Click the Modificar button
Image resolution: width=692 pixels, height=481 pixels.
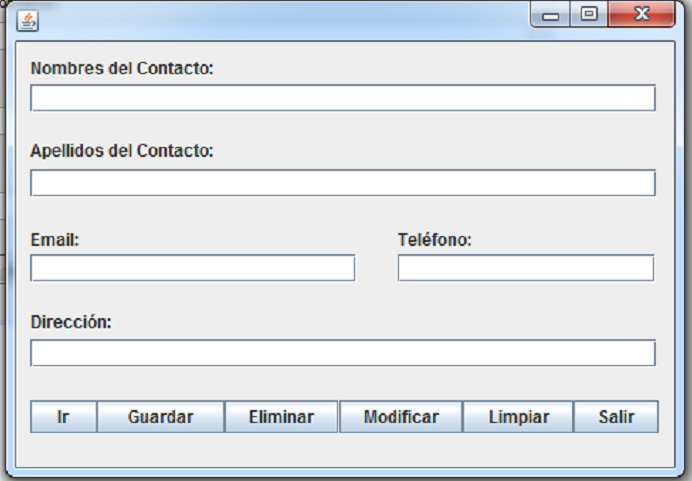click(401, 417)
